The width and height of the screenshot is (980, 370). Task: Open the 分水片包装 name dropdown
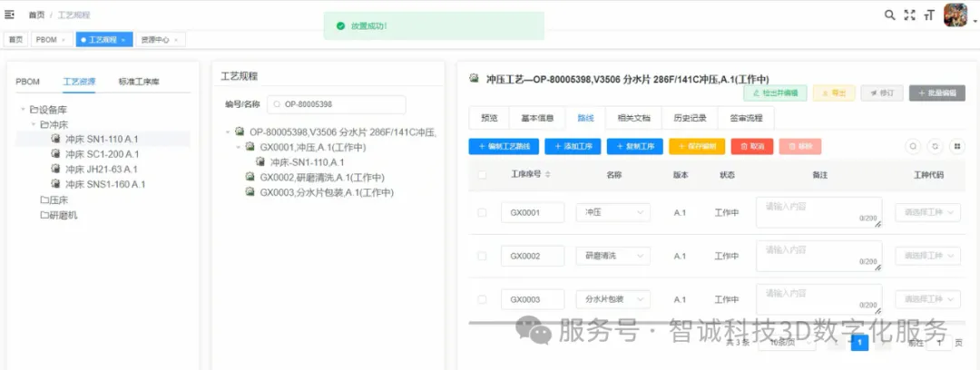coord(612,299)
